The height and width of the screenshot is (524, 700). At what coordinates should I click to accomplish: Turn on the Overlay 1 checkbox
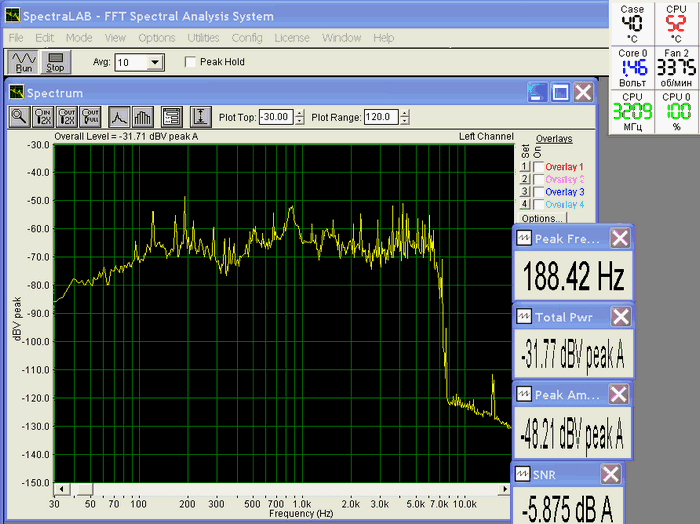(x=539, y=166)
